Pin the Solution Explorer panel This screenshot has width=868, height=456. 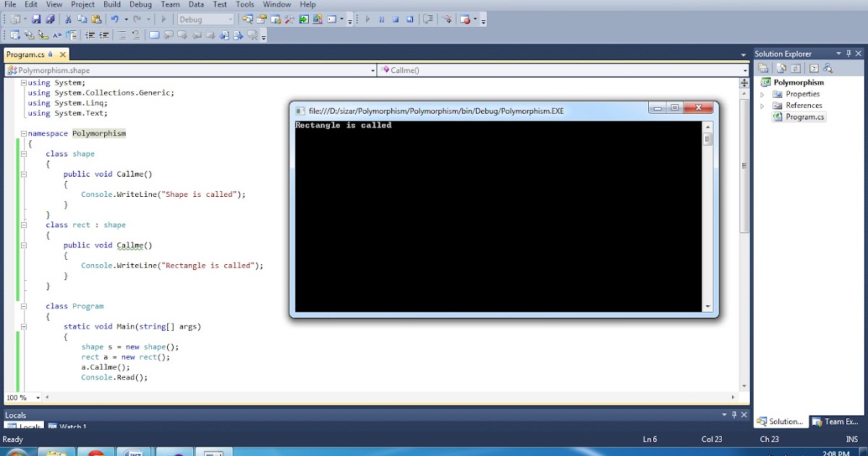point(848,53)
